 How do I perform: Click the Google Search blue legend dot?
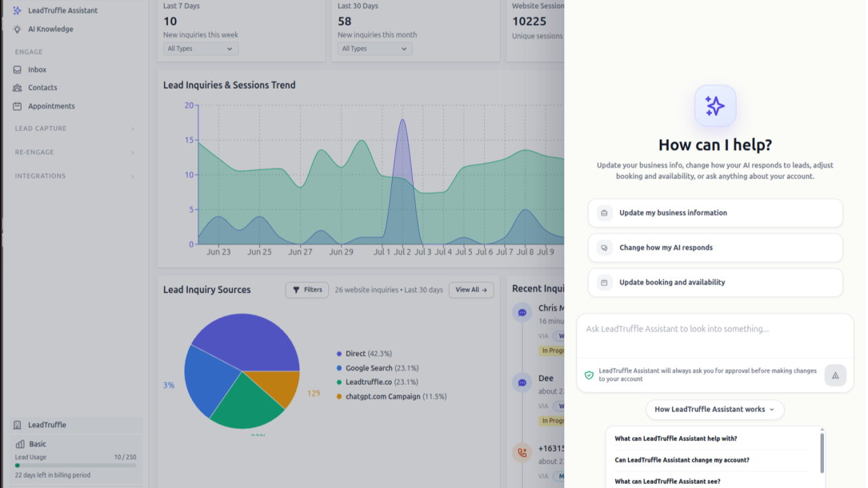click(x=339, y=369)
